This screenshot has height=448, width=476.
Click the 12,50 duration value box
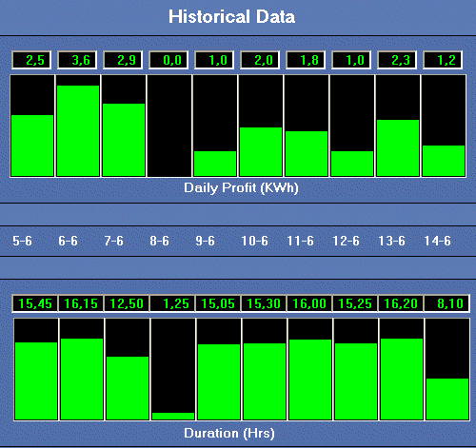pos(127,303)
